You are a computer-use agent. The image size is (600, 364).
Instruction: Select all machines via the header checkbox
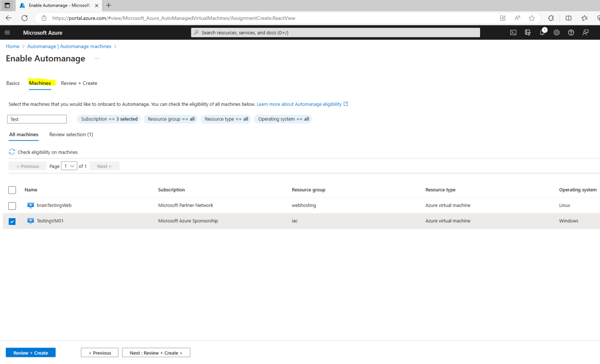[12, 190]
